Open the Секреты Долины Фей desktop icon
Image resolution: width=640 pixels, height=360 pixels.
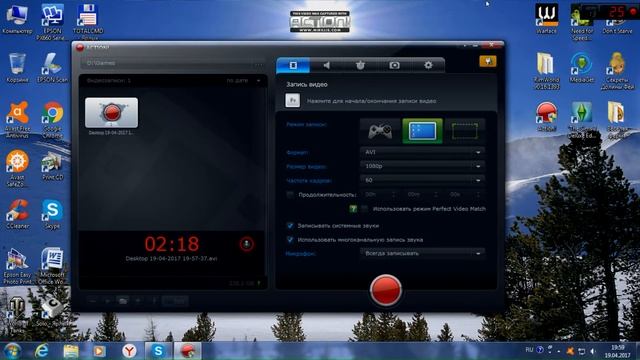click(617, 71)
